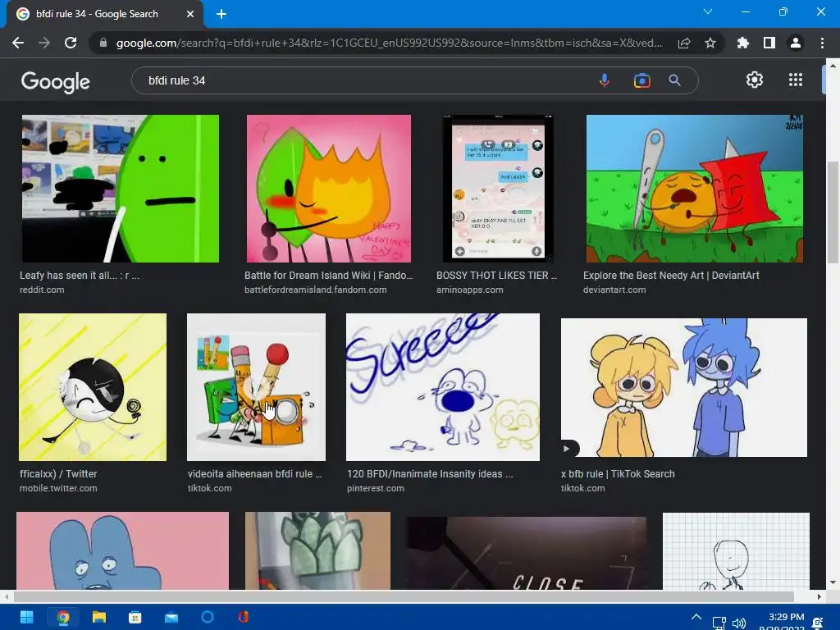Viewport: 840px width, 630px height.
Task: Open the Twitter black and white ball thumbnail
Action: point(93,387)
